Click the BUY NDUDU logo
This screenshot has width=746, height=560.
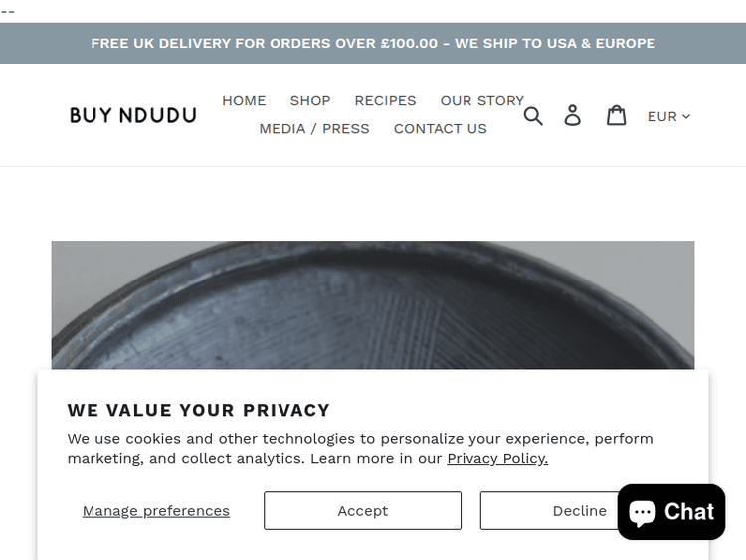point(133,115)
